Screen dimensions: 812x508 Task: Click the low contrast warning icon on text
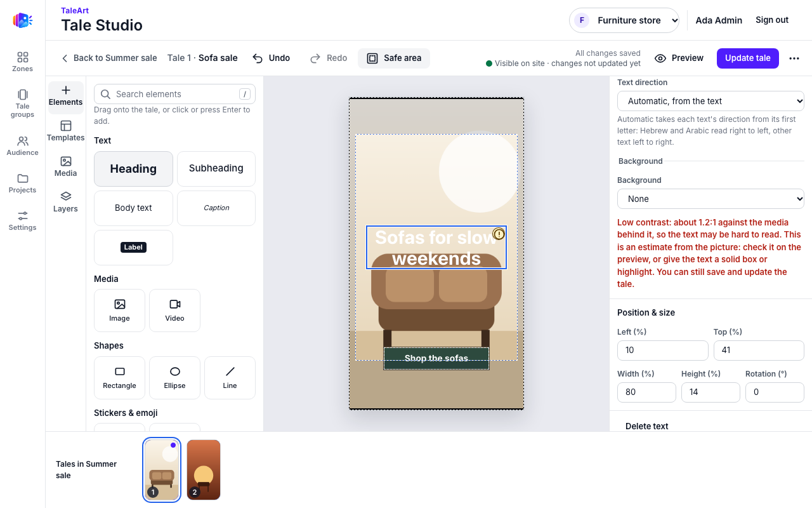click(x=499, y=234)
